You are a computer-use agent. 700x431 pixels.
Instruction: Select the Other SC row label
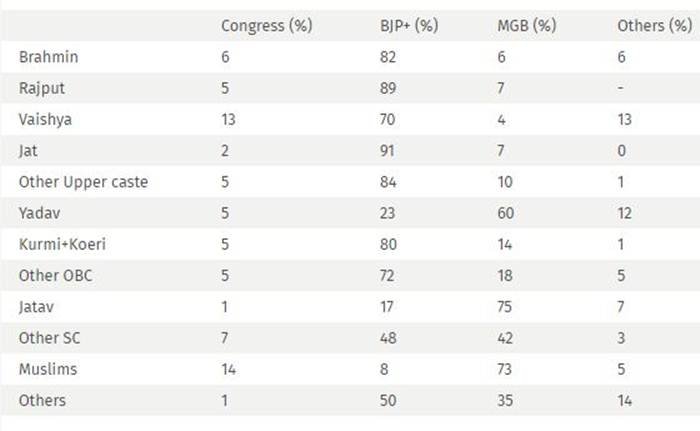tap(50, 338)
